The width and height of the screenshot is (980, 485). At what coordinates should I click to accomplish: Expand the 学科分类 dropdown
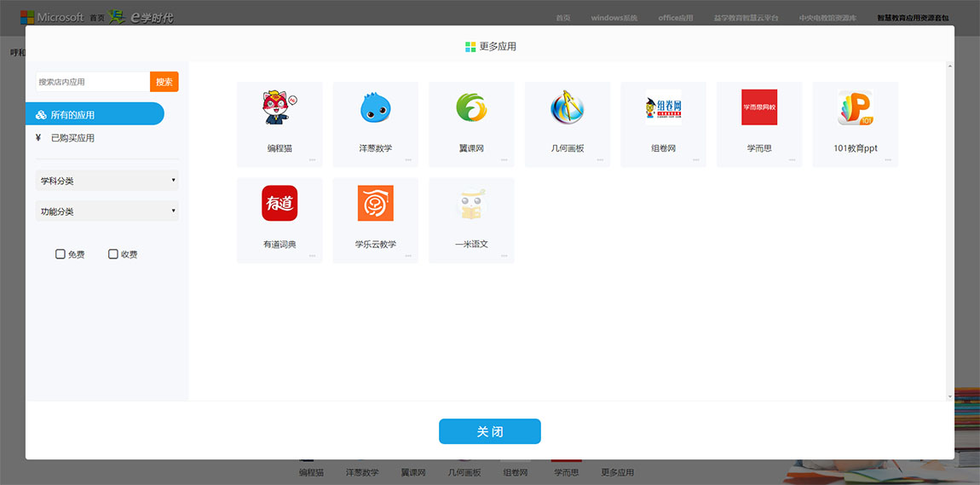click(107, 181)
